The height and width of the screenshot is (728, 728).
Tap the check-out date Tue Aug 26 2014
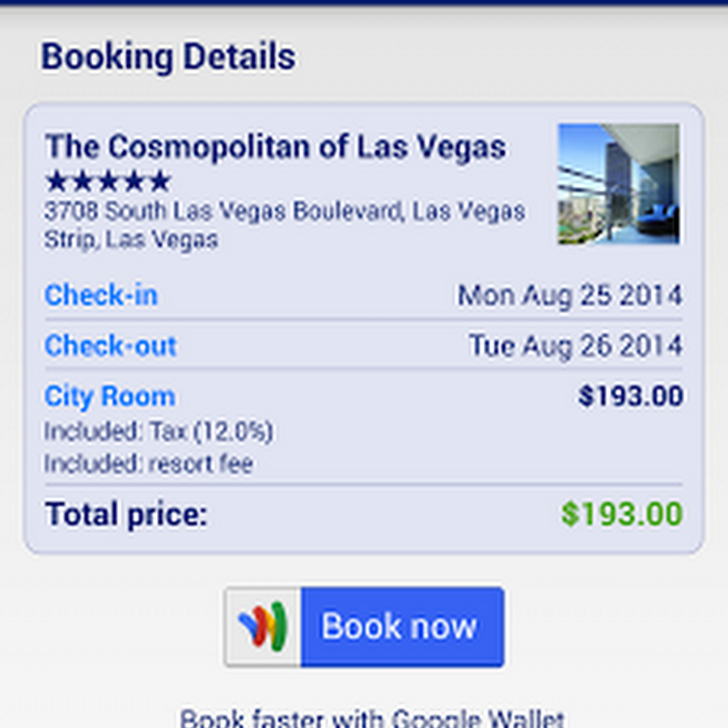coord(575,346)
